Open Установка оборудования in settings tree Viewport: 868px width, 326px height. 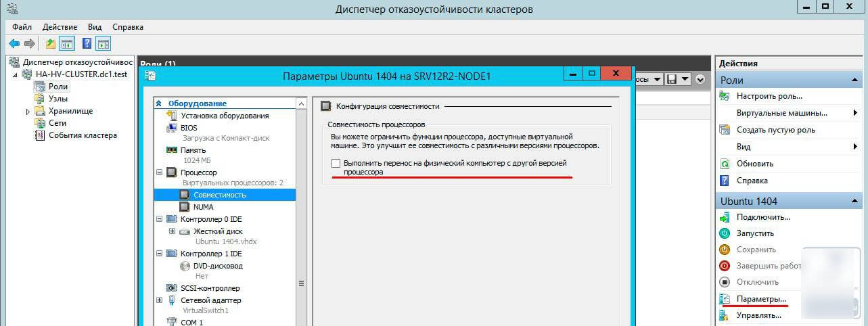click(224, 116)
